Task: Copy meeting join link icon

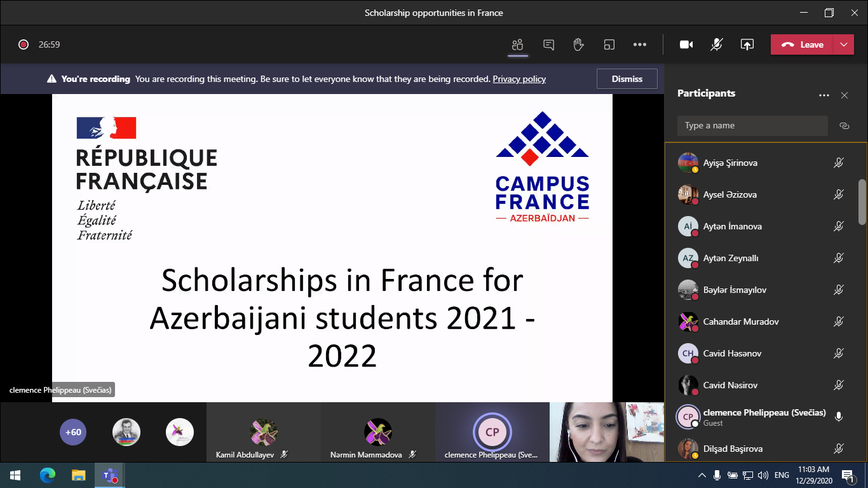Action: (844, 126)
